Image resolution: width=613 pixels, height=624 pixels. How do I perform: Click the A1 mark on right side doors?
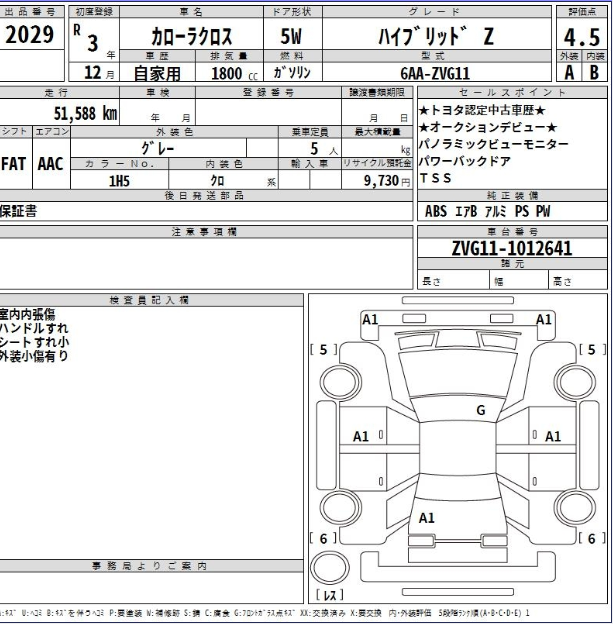[554, 437]
